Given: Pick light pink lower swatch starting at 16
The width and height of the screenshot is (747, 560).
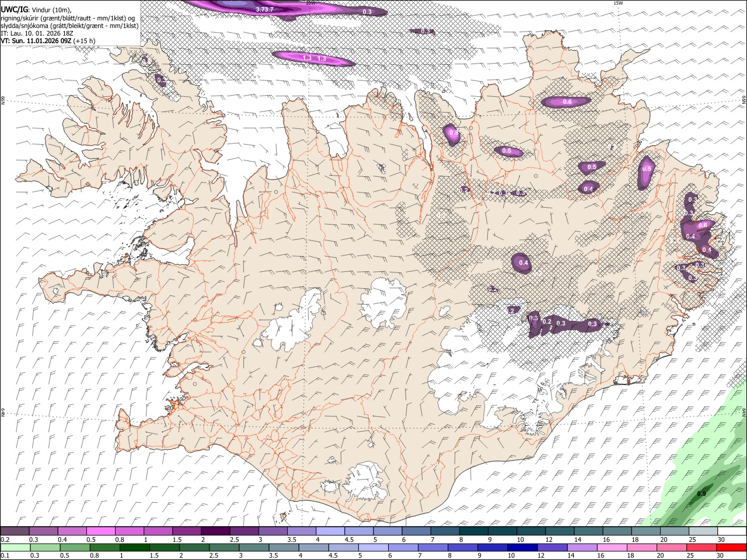Looking at the screenshot, I should click(x=612, y=547).
